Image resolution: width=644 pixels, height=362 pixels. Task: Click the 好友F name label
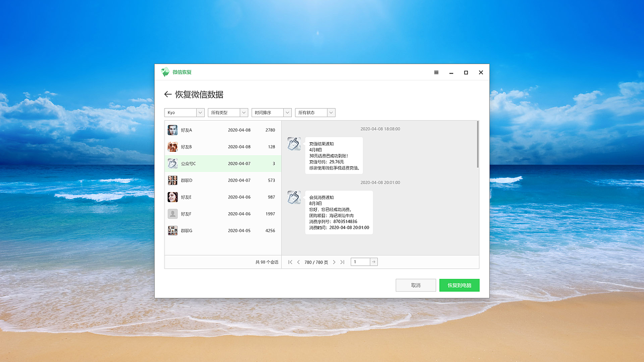(x=187, y=214)
